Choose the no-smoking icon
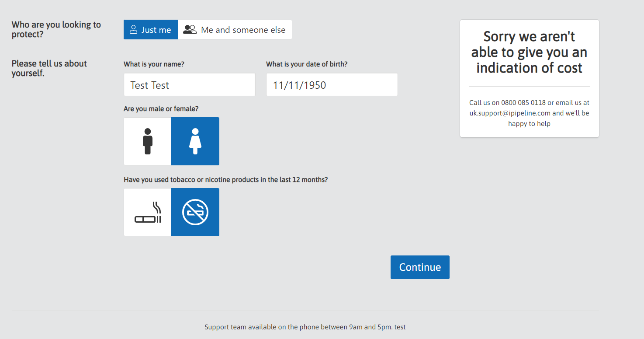 [x=195, y=212]
